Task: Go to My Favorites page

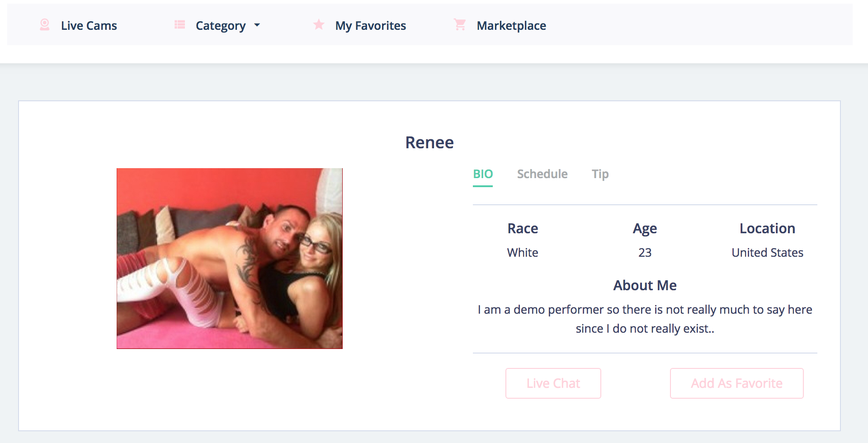Action: point(371,26)
